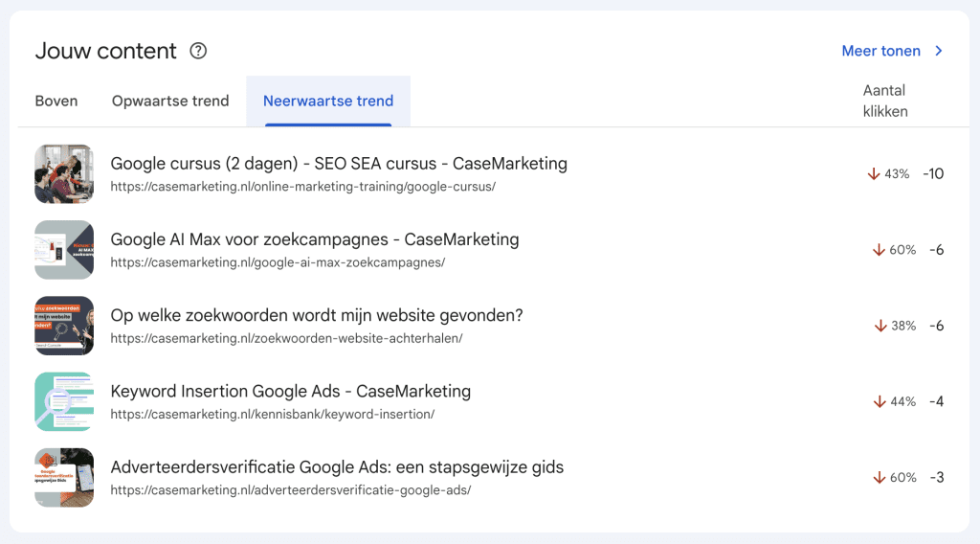Switch to the Opwaartse trend tab
The image size is (980, 544).
coord(170,102)
